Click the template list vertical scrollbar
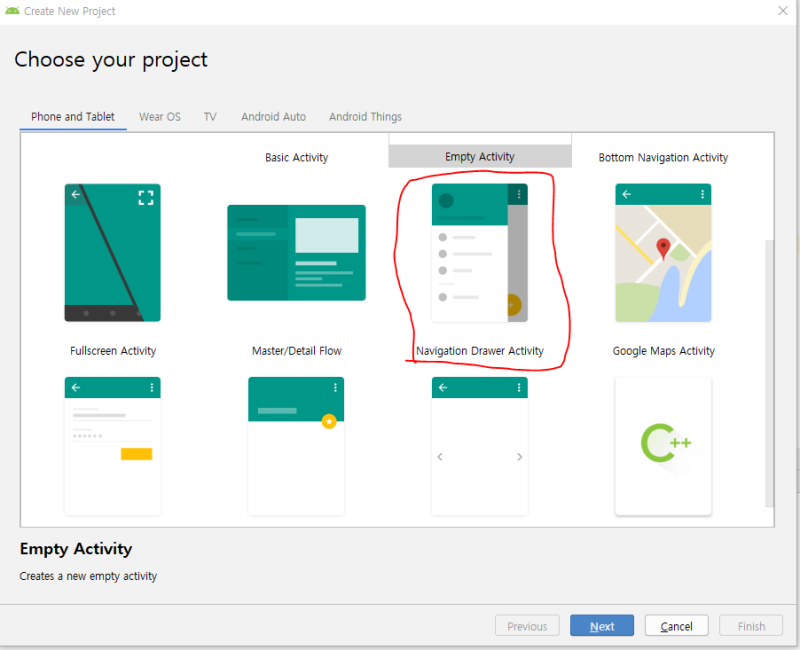This screenshot has width=800, height=650. click(x=769, y=373)
